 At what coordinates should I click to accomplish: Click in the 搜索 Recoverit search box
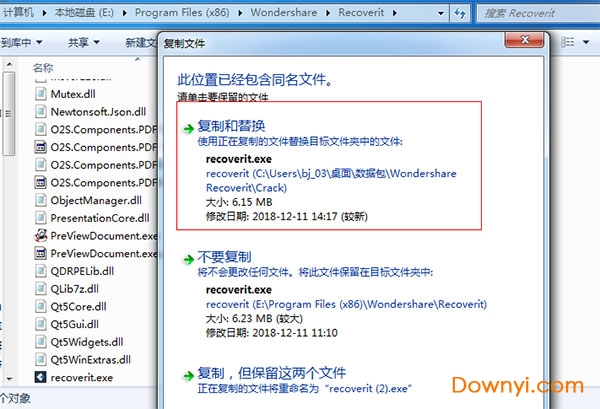pos(539,13)
